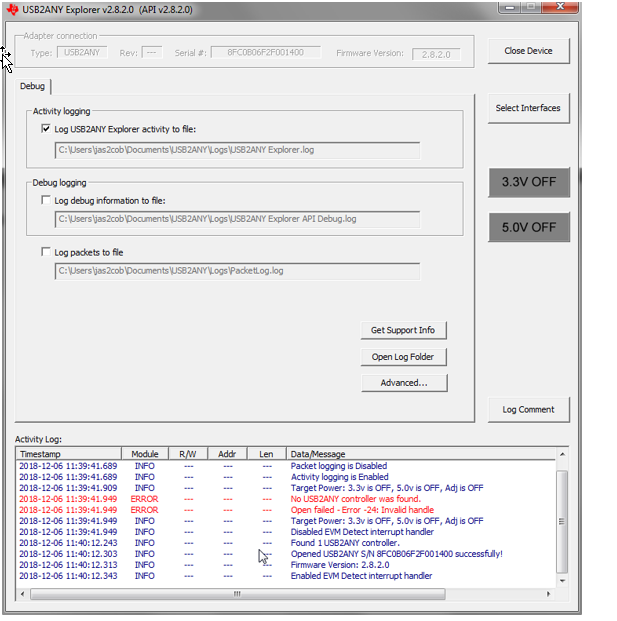
Task: Toggle the 5.0V OFF power button
Action: (529, 227)
